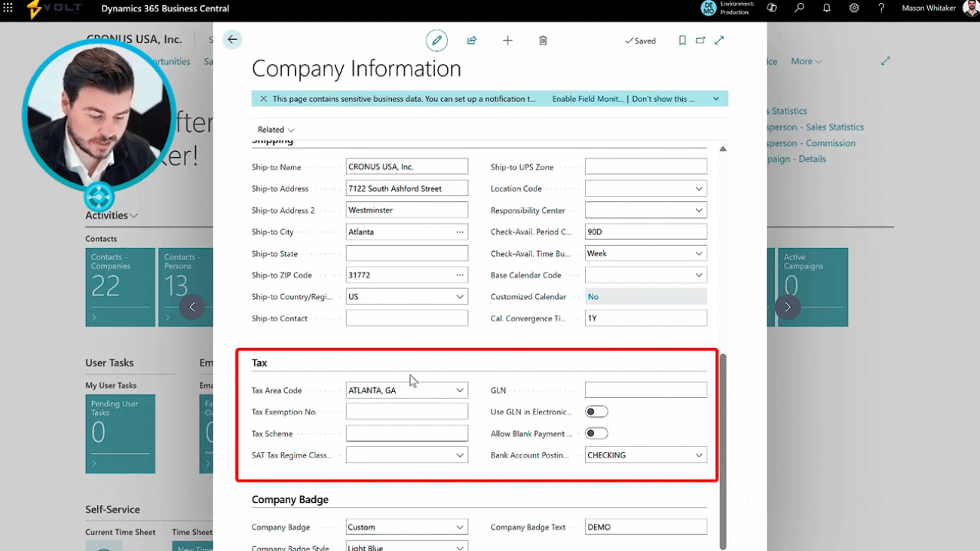980x551 pixels.
Task: Click Don't show this again link
Action: (x=663, y=99)
